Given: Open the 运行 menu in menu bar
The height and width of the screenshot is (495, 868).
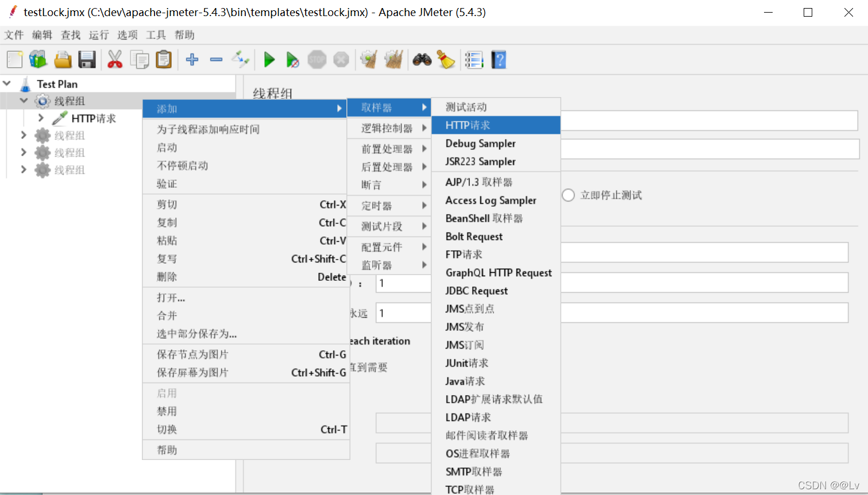Looking at the screenshot, I should click(x=99, y=35).
